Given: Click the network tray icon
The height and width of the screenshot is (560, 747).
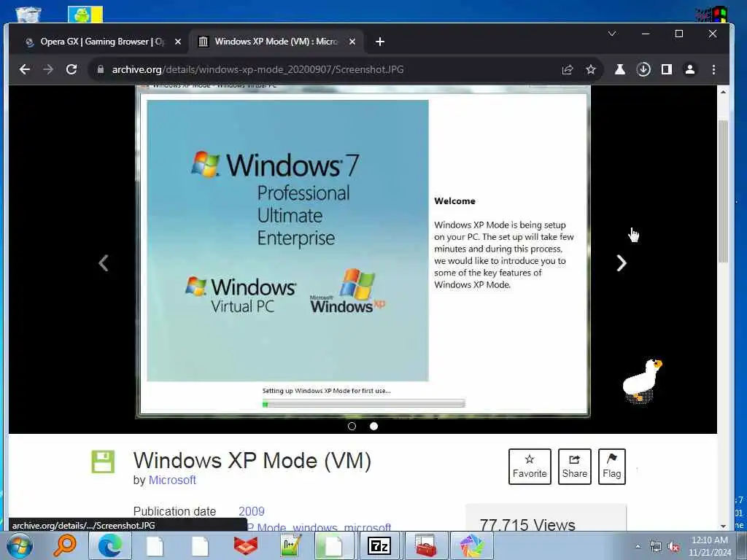Looking at the screenshot, I should point(656,547).
